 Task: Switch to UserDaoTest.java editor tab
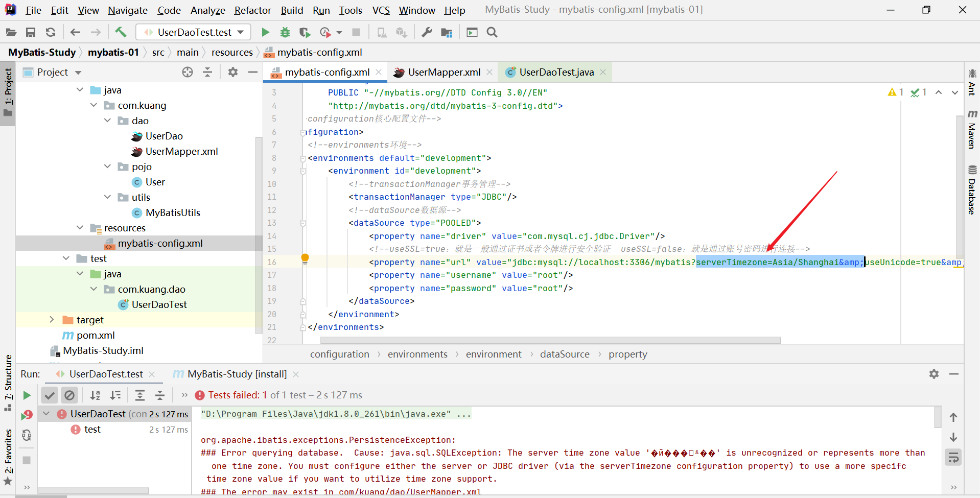click(x=556, y=72)
